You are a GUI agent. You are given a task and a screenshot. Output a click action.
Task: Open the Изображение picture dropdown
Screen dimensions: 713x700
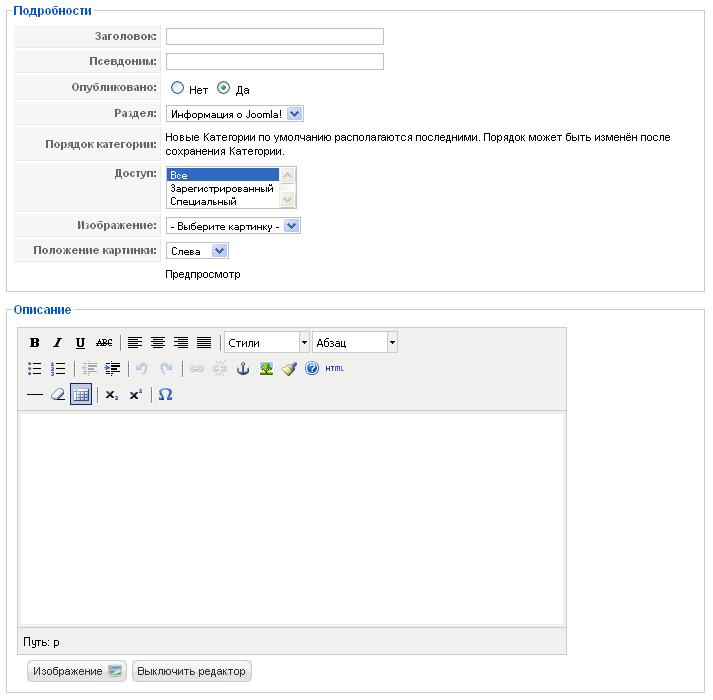[x=233, y=226]
